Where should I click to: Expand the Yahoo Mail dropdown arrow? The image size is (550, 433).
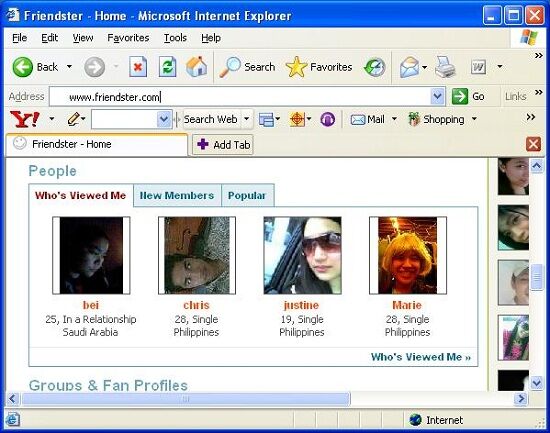tap(394, 119)
